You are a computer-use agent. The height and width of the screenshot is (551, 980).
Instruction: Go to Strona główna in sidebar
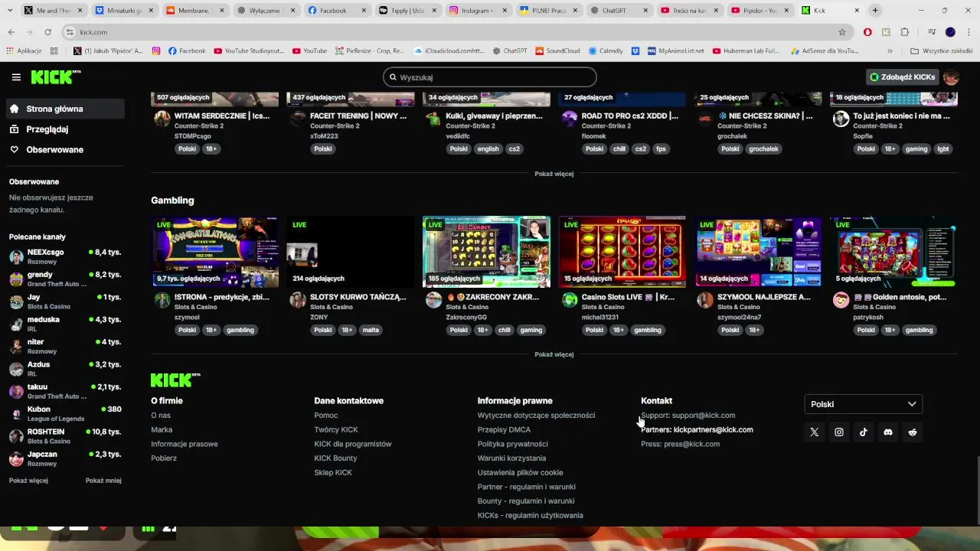click(x=65, y=109)
